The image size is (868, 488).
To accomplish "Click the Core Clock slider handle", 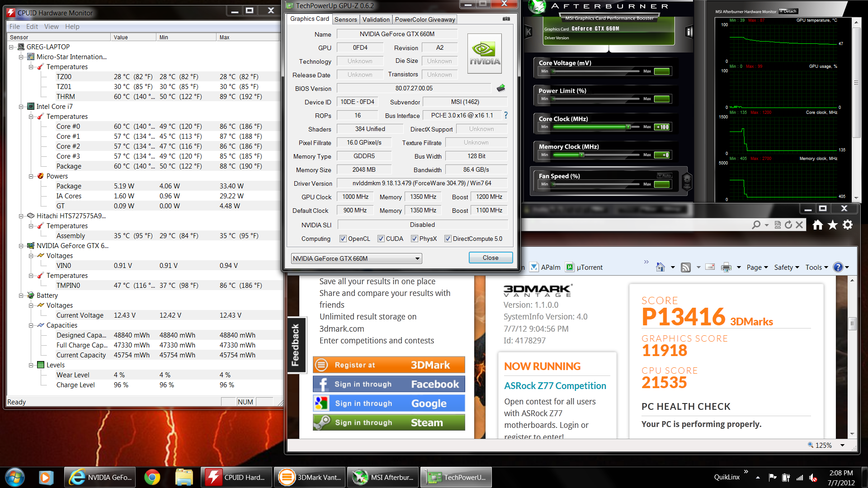I will point(628,127).
